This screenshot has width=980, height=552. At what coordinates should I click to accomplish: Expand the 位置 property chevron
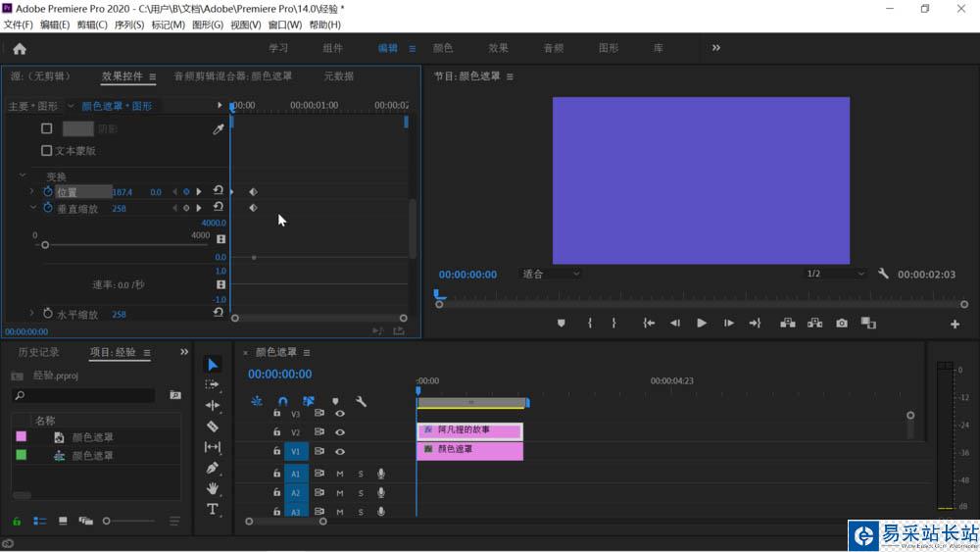[x=31, y=190]
